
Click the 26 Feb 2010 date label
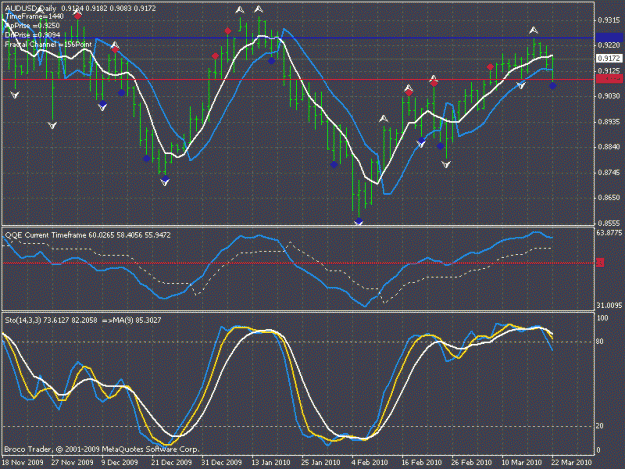point(472,462)
